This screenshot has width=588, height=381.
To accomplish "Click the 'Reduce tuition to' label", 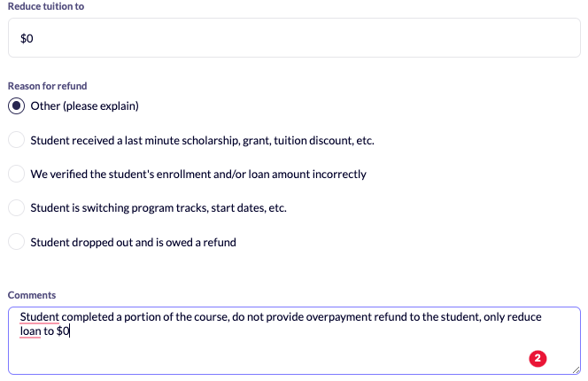I will [x=46, y=6].
